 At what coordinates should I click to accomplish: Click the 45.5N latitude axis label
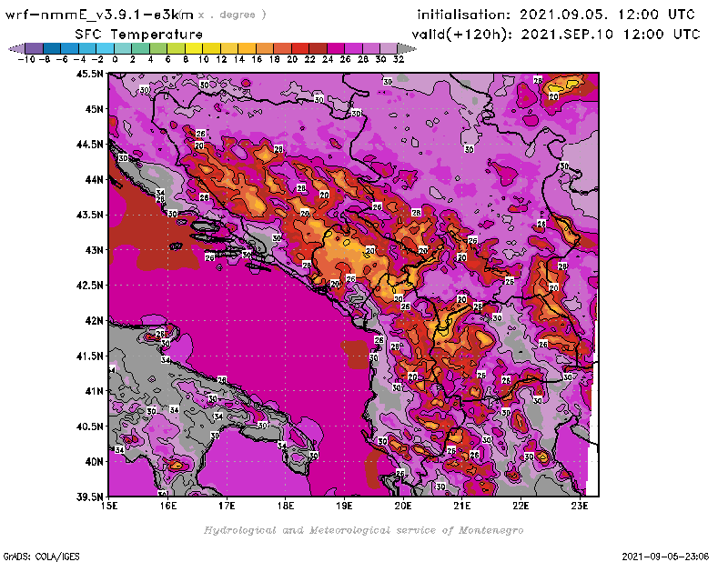[x=89, y=74]
